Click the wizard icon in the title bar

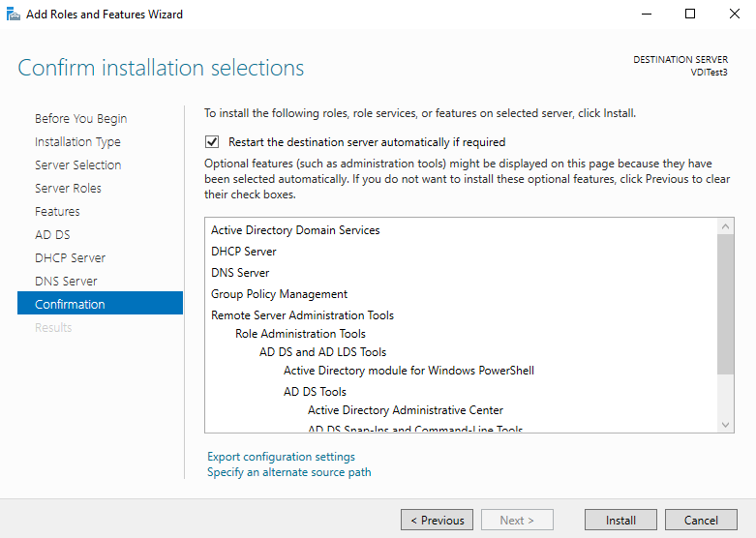click(14, 15)
